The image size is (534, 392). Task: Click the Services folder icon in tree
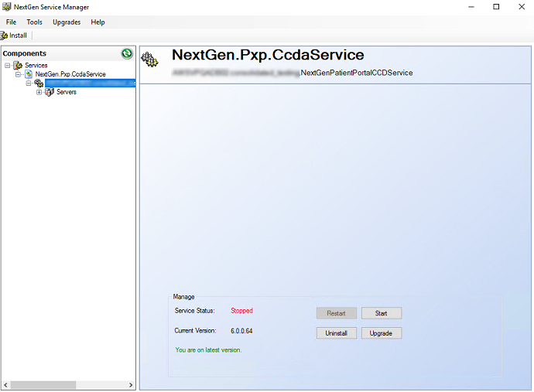pos(18,65)
